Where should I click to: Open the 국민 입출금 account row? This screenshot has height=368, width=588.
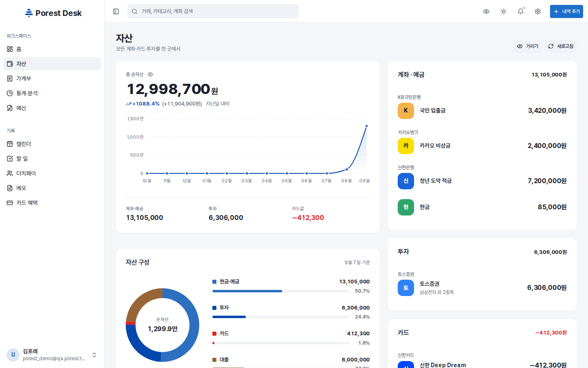(x=482, y=110)
